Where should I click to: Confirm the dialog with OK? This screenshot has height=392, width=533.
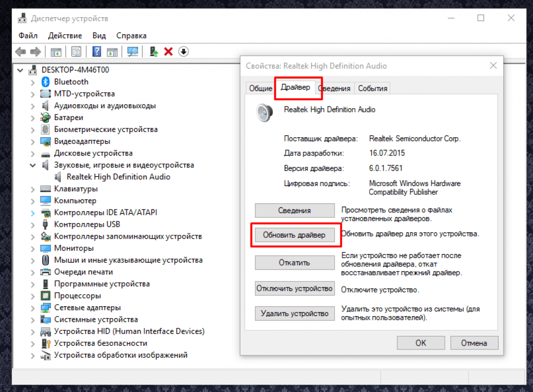(421, 343)
